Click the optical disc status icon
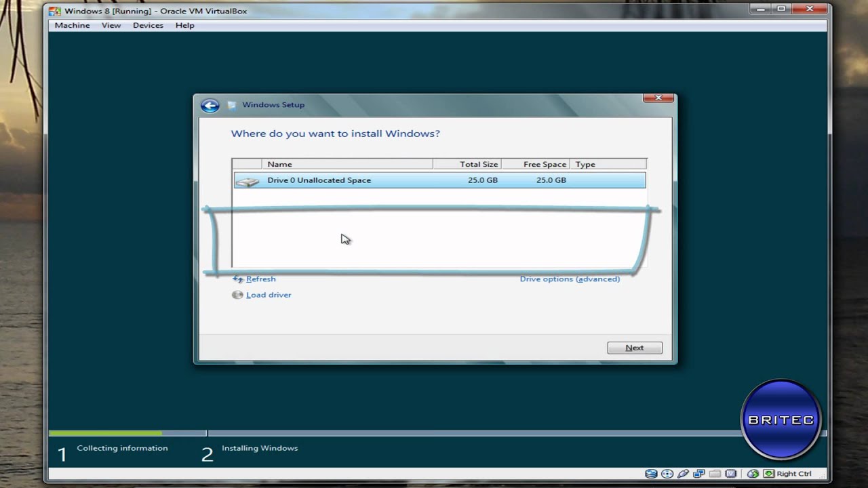Image resolution: width=868 pixels, height=488 pixels. (667, 474)
